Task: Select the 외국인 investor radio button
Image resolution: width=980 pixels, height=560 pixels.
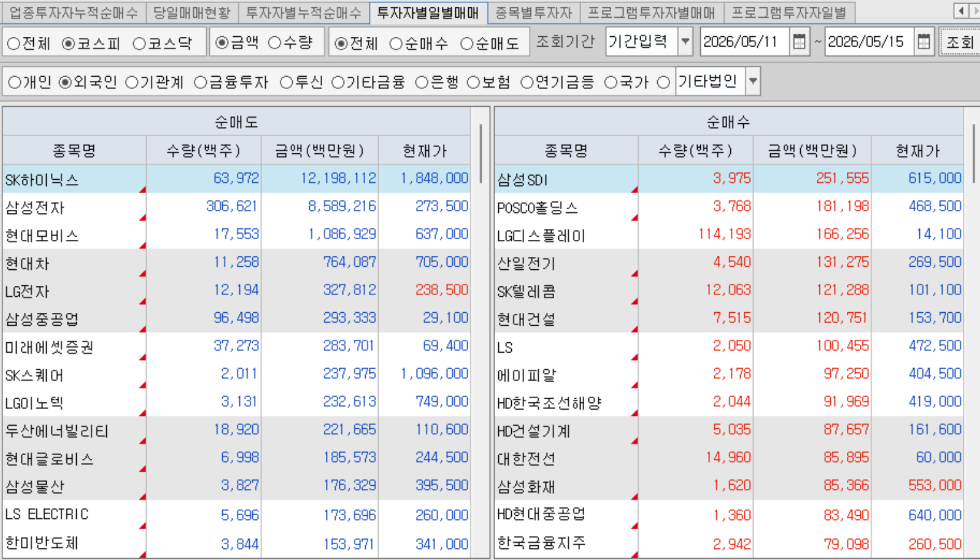Action: (x=65, y=82)
